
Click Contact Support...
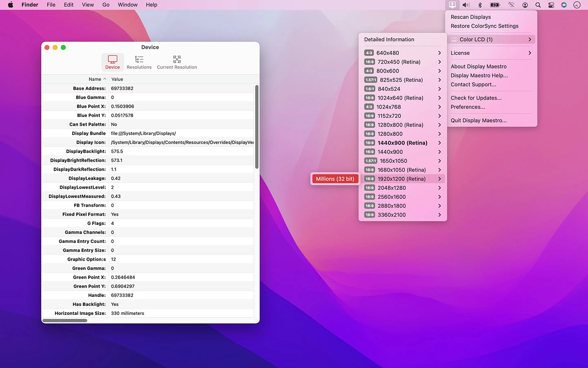[x=474, y=85]
